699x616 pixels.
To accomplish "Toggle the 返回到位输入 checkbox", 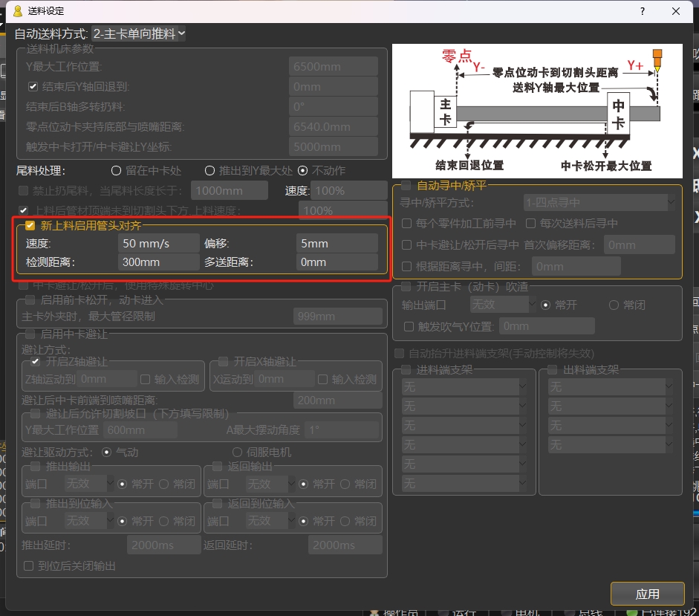I will point(218,503).
